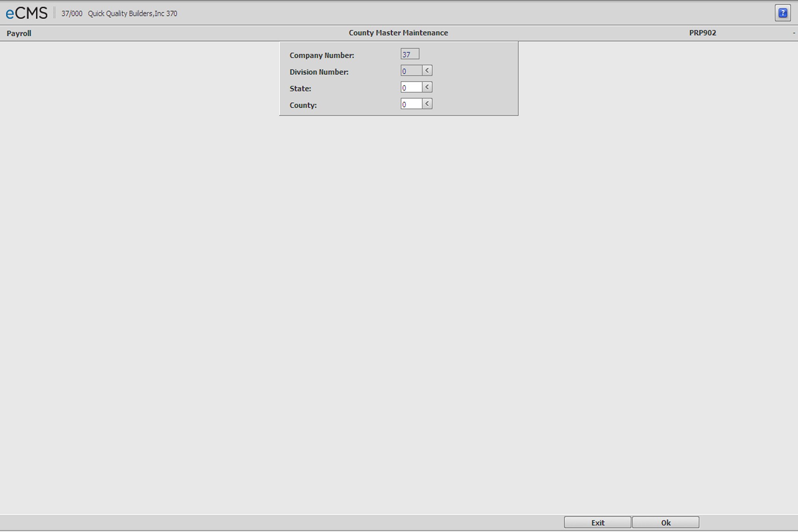
Task: Open the Division Number lookup arrow
Action: point(427,71)
